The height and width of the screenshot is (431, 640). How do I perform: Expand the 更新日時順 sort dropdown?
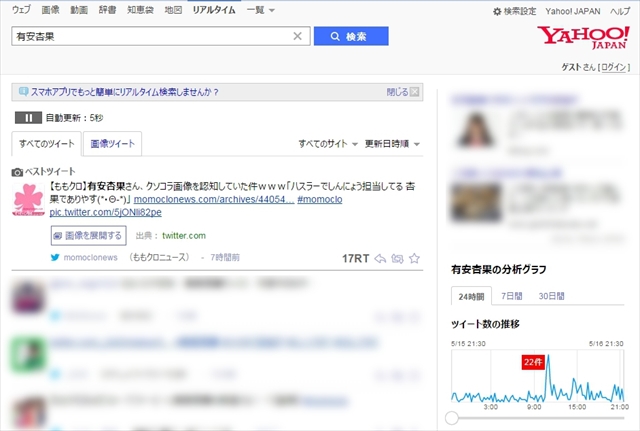[x=392, y=144]
